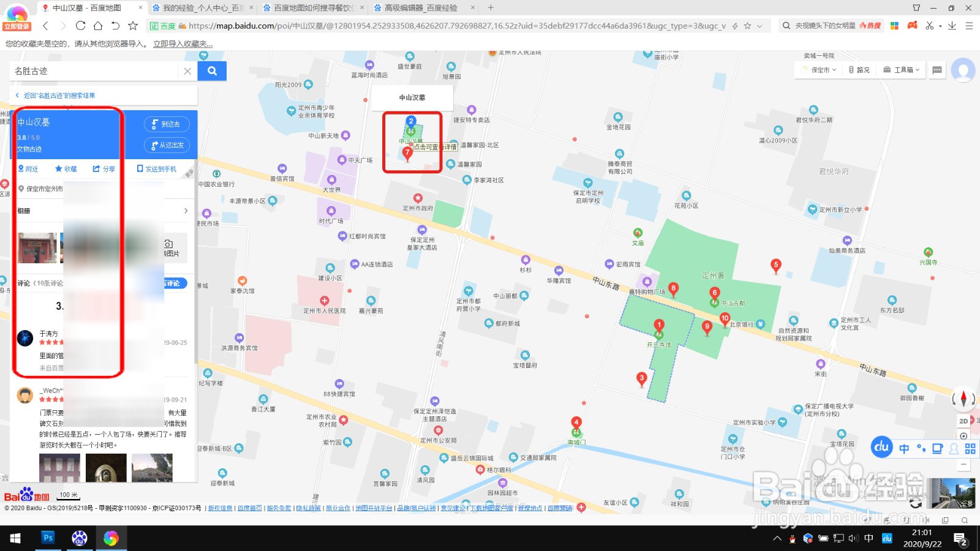
Task: Click the 收藏 favorite star
Action: (66, 169)
